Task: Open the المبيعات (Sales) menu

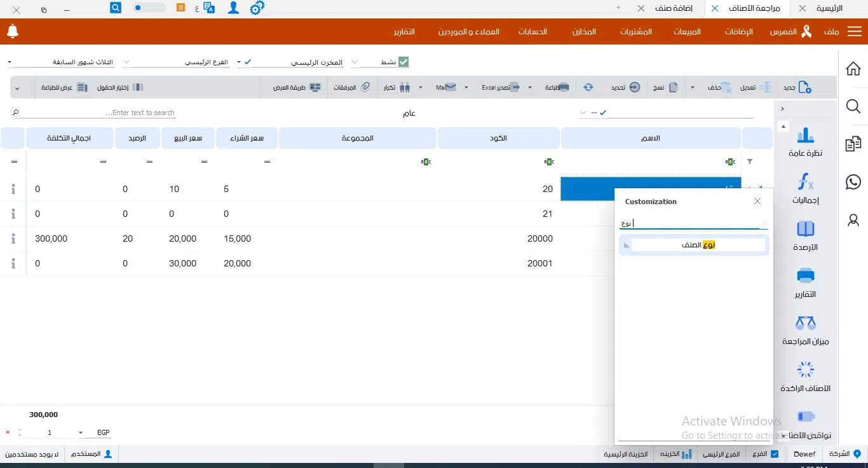Action: tap(687, 32)
